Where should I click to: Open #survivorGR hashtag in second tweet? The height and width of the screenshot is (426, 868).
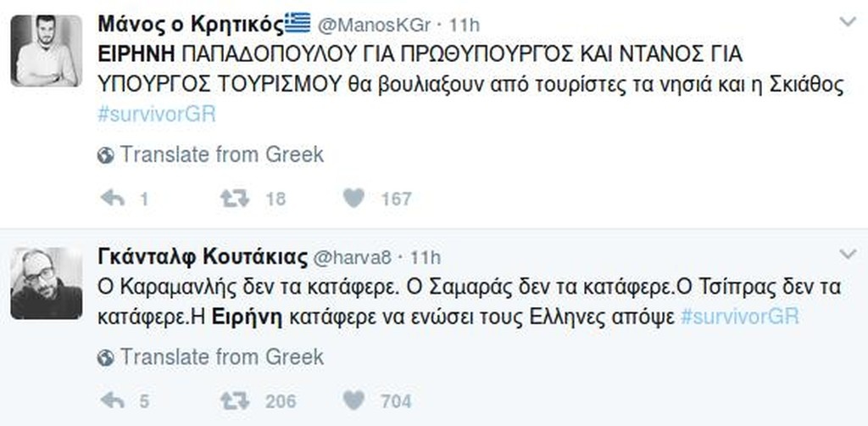coord(739,316)
